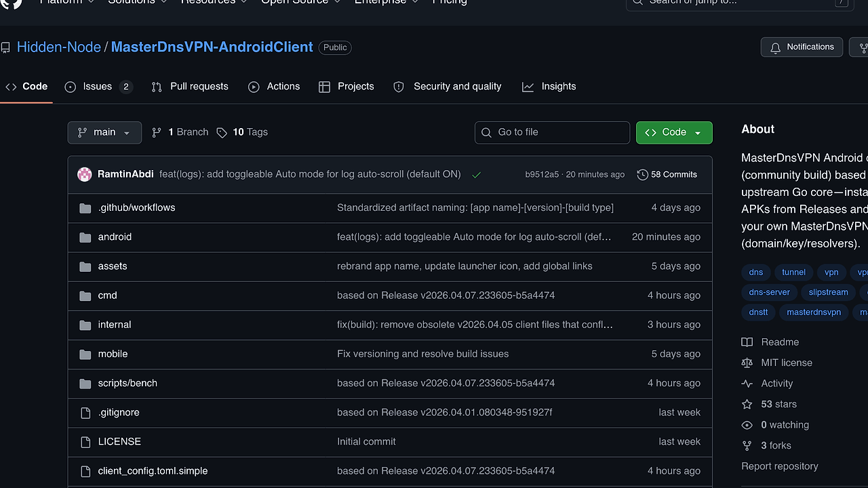
Task: Click RamtinAbdi's avatar image
Action: (85, 174)
